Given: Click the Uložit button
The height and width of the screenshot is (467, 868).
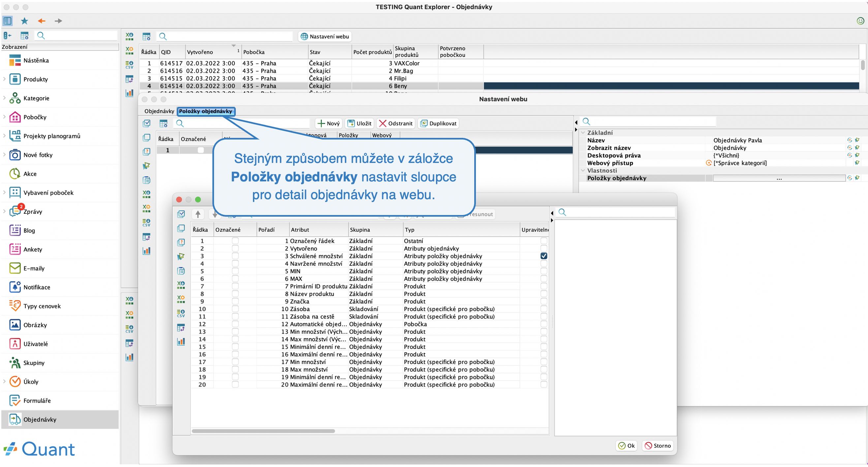Looking at the screenshot, I should (359, 123).
